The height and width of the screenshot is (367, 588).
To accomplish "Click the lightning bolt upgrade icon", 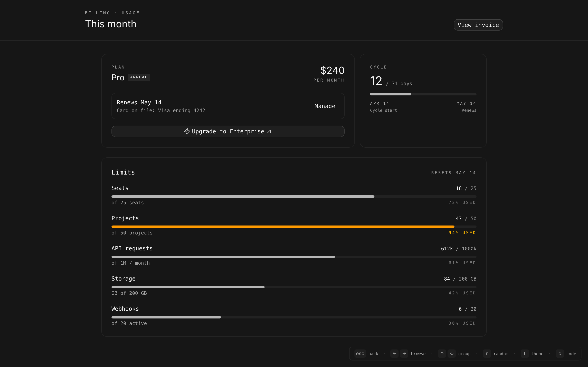I will [x=187, y=131].
